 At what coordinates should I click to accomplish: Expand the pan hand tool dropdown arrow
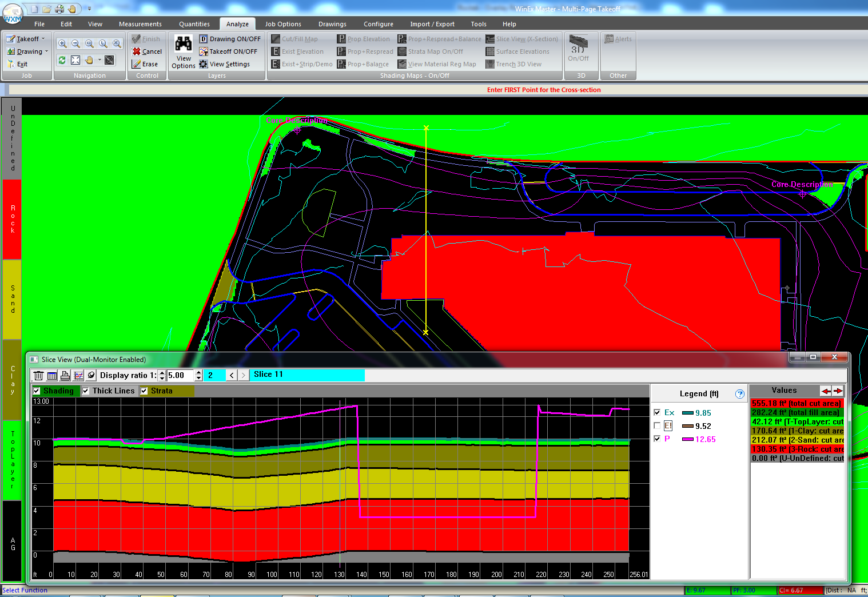click(x=99, y=60)
